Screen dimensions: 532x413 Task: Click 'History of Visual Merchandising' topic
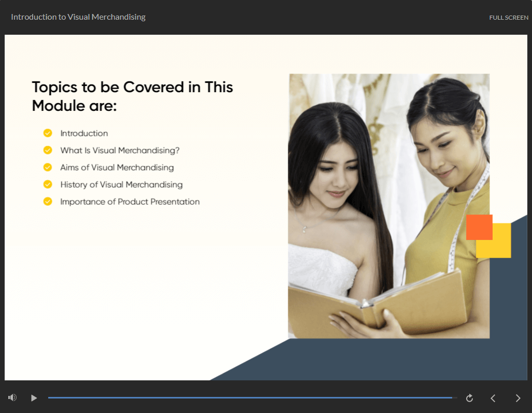pyautogui.click(x=121, y=184)
